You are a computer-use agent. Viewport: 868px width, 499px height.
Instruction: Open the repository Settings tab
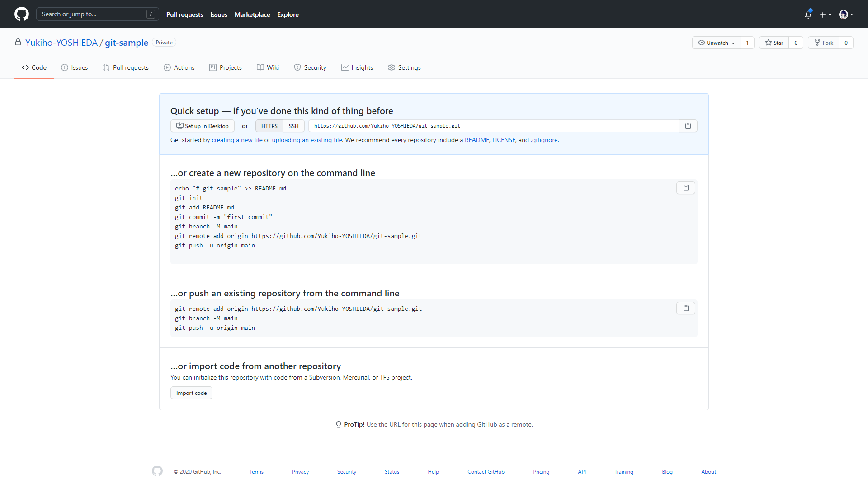click(x=404, y=67)
